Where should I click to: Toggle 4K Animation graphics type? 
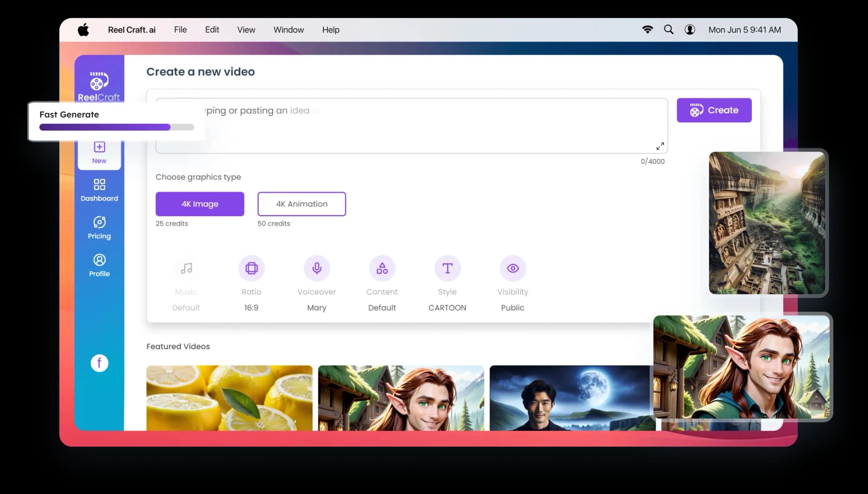pyautogui.click(x=302, y=204)
